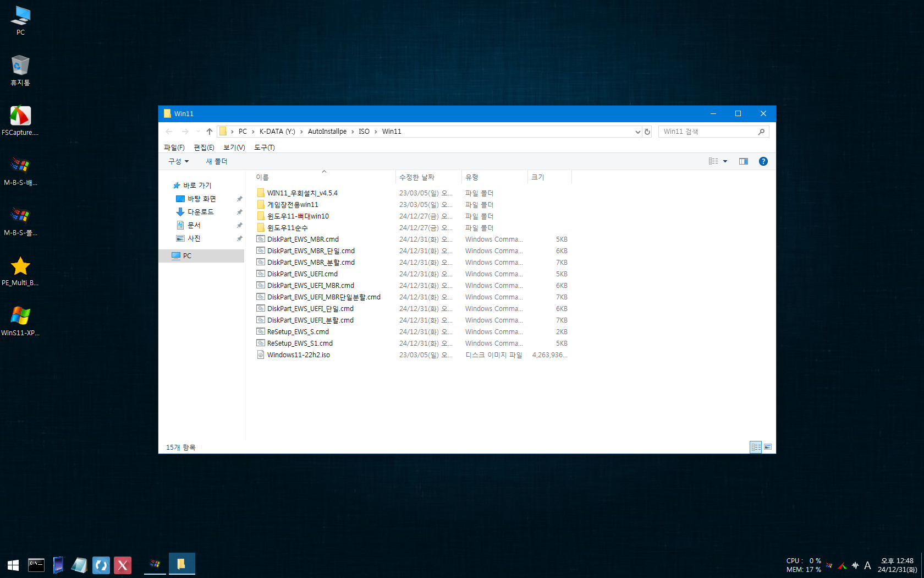
Task: Select 바탕 화면 in navigation pane
Action: click(201, 199)
